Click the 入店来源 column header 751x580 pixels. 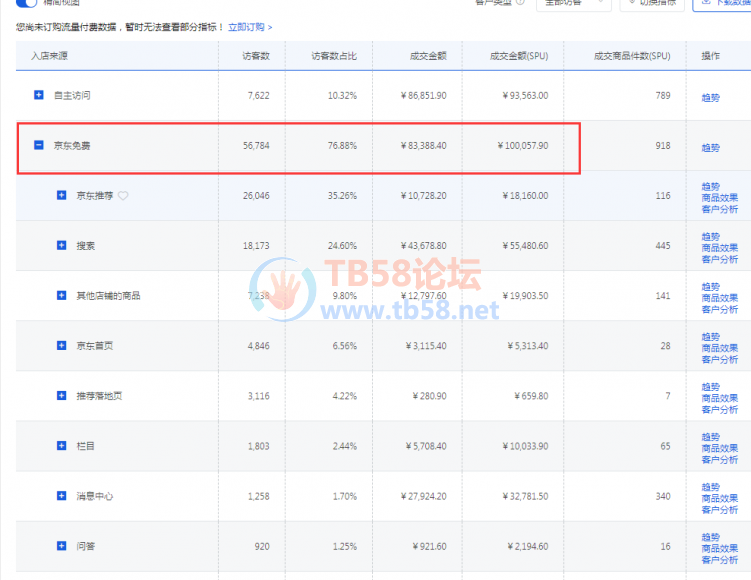point(49,56)
